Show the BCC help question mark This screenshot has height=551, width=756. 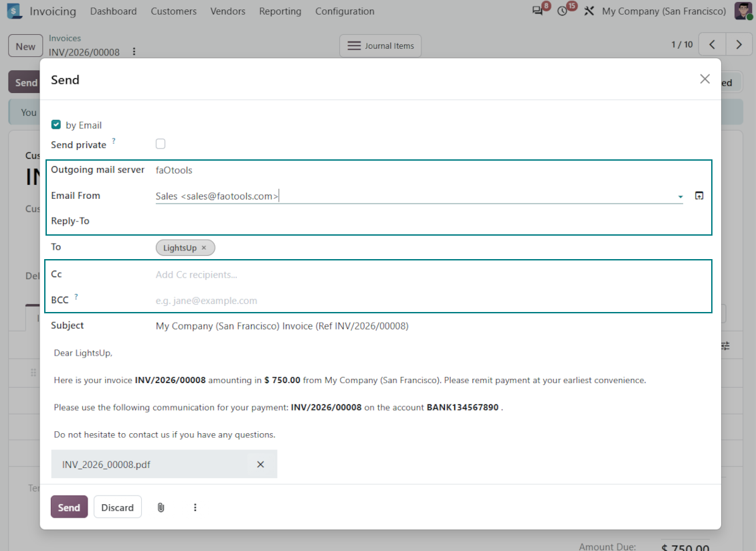pos(76,296)
